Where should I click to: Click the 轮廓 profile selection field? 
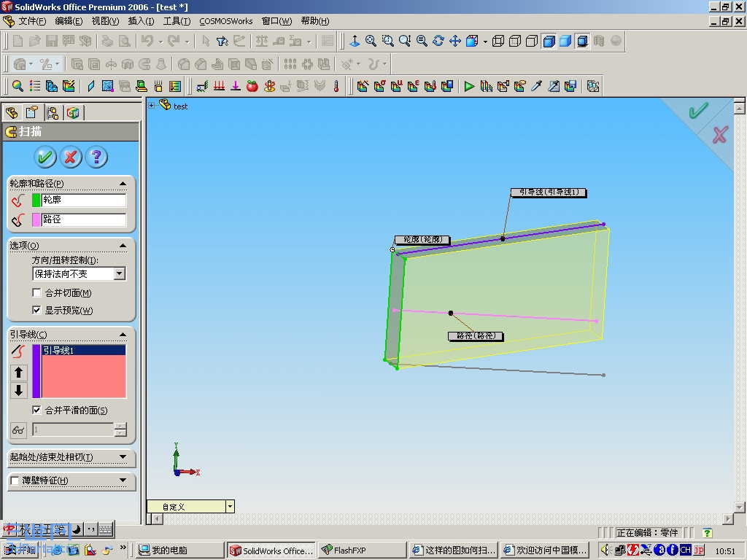click(83, 200)
